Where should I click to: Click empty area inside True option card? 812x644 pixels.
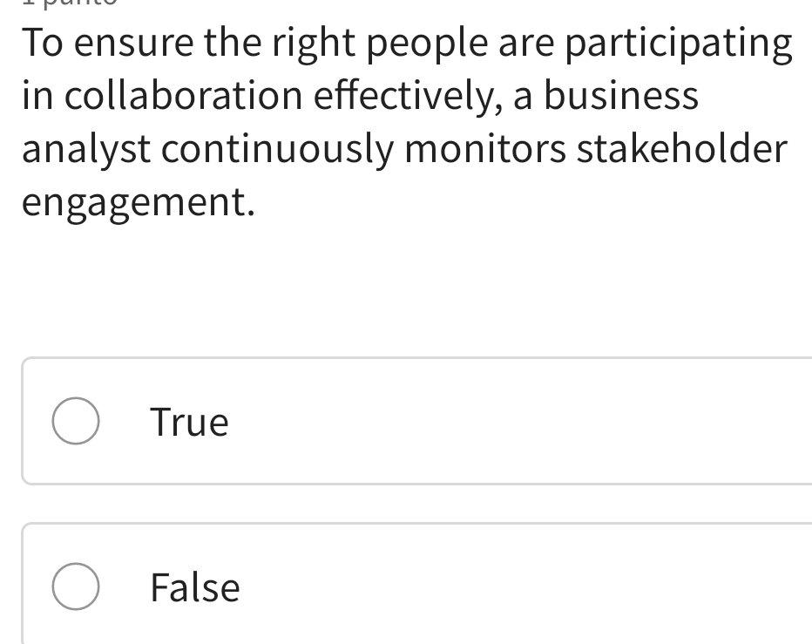click(523, 422)
